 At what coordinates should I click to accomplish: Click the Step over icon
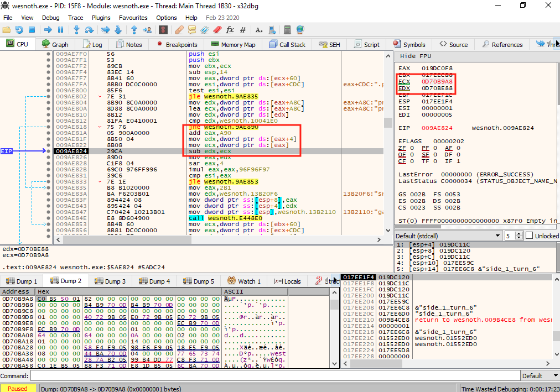click(x=89, y=30)
